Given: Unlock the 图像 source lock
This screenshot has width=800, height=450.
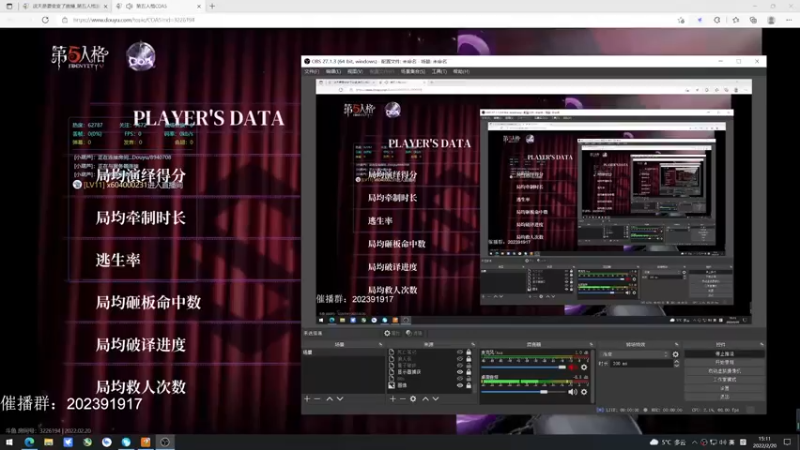Looking at the screenshot, I should pyautogui.click(x=468, y=385).
